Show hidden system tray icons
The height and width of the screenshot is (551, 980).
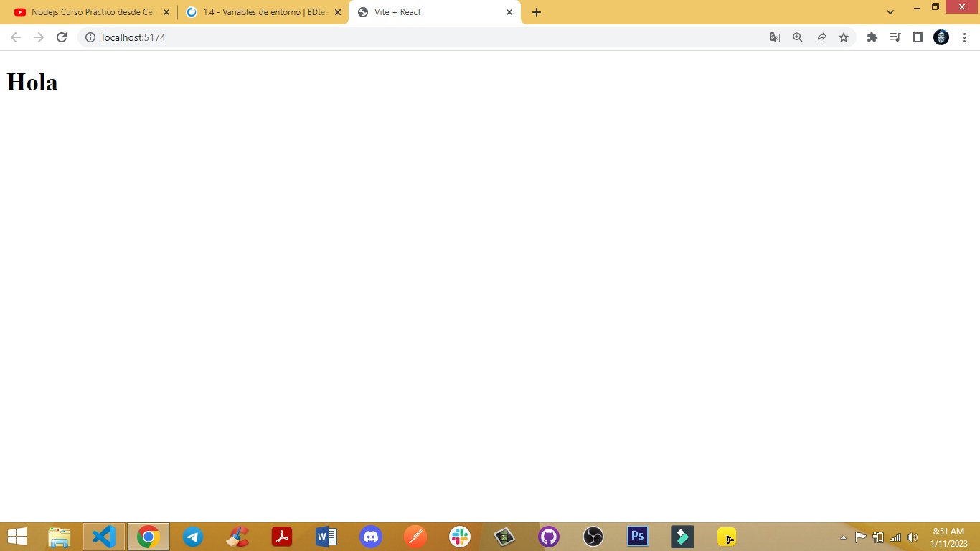pos(843,537)
